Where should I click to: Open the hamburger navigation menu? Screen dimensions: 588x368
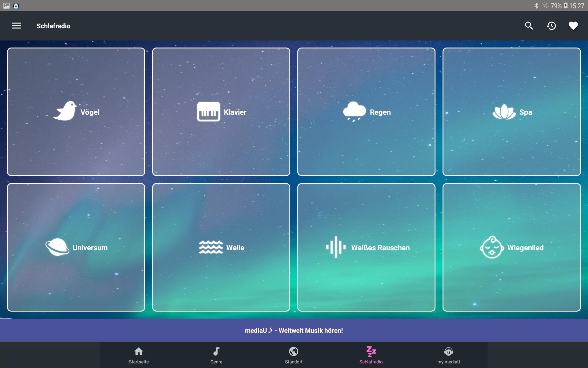coord(17,26)
